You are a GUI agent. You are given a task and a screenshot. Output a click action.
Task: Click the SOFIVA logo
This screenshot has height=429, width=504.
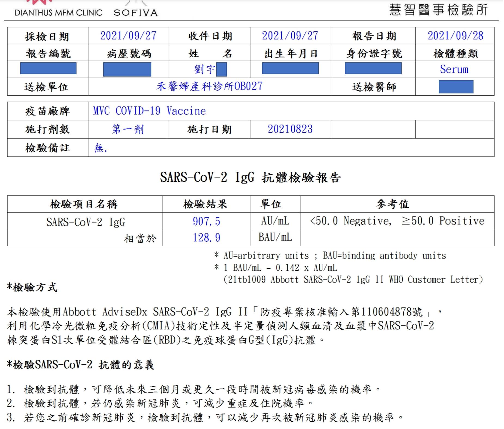(136, 9)
